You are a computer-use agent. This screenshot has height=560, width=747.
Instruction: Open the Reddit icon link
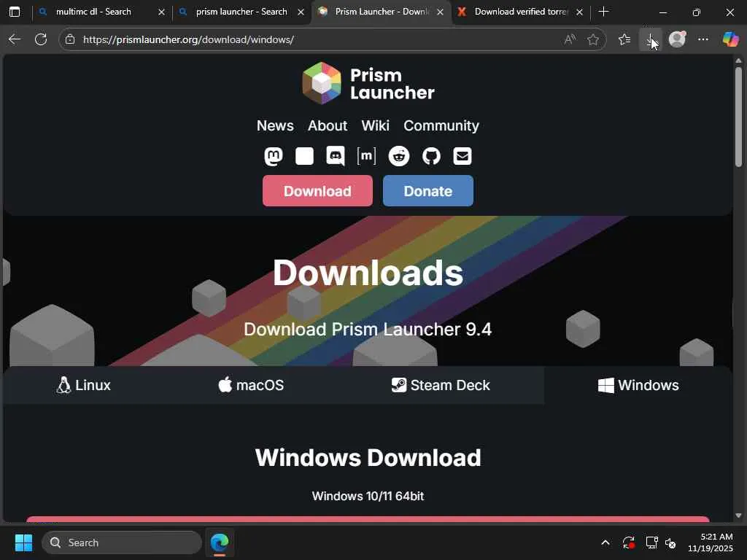click(399, 156)
